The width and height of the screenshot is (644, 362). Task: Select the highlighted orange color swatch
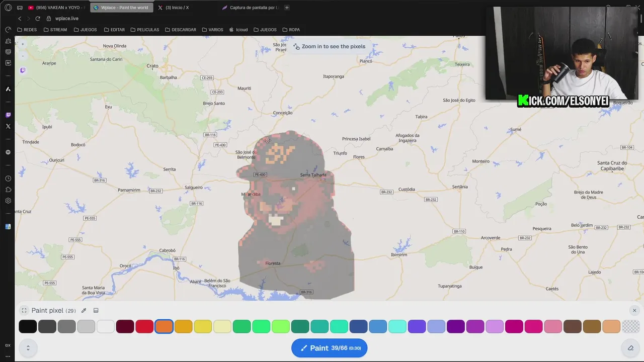coord(164,326)
